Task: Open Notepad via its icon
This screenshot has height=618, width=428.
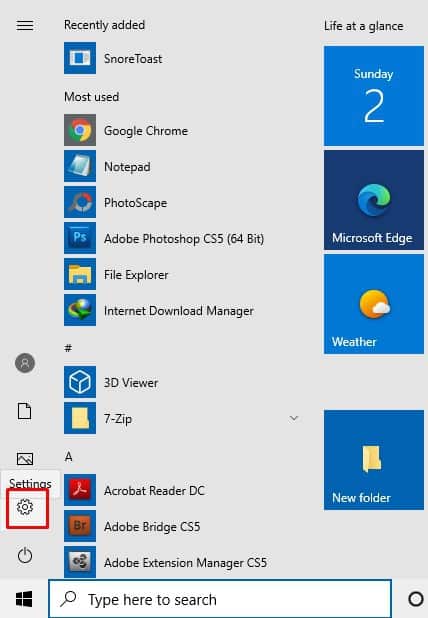Action: click(x=80, y=166)
